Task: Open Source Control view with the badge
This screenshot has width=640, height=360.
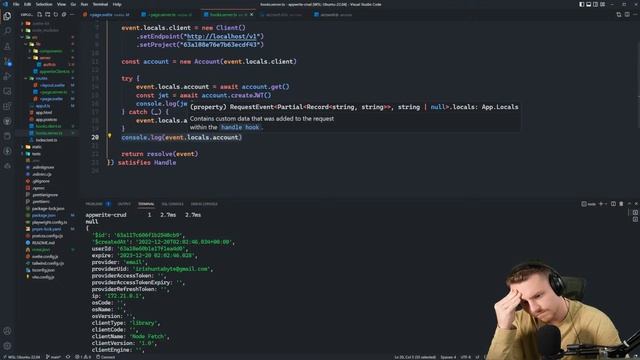Action: point(7,62)
